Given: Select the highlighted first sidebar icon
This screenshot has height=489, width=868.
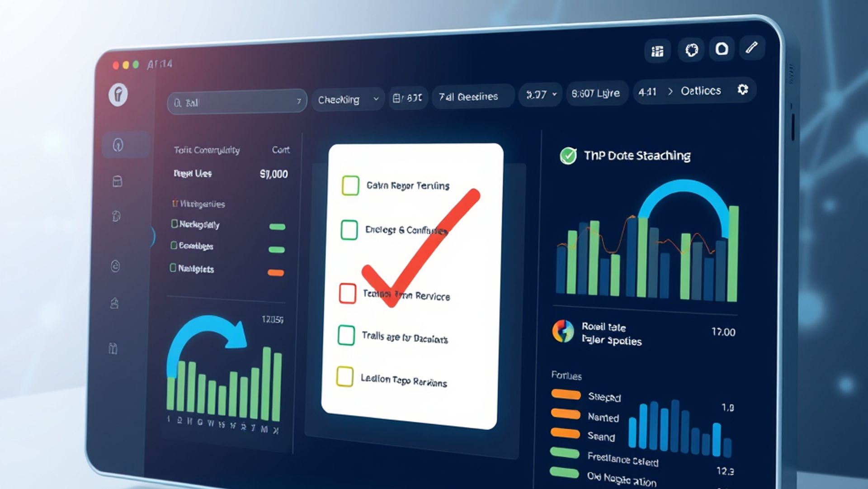Looking at the screenshot, I should point(118,145).
